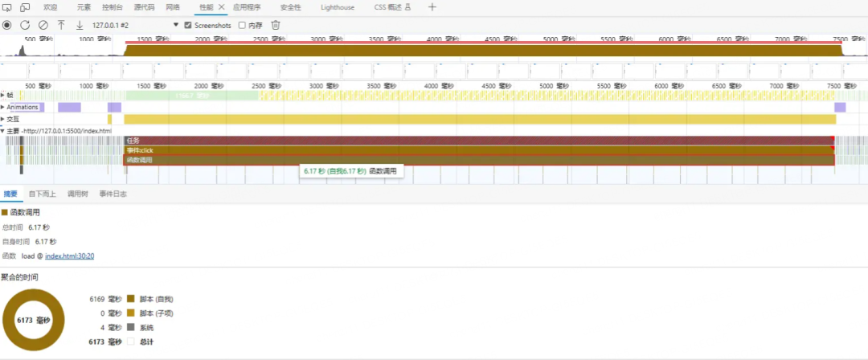Click the 聚合的时间 heading
This screenshot has height=360, width=868.
tap(20, 277)
